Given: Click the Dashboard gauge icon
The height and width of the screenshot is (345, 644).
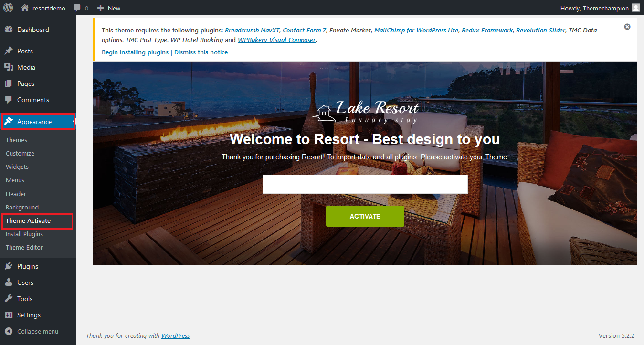Looking at the screenshot, I should (x=9, y=30).
